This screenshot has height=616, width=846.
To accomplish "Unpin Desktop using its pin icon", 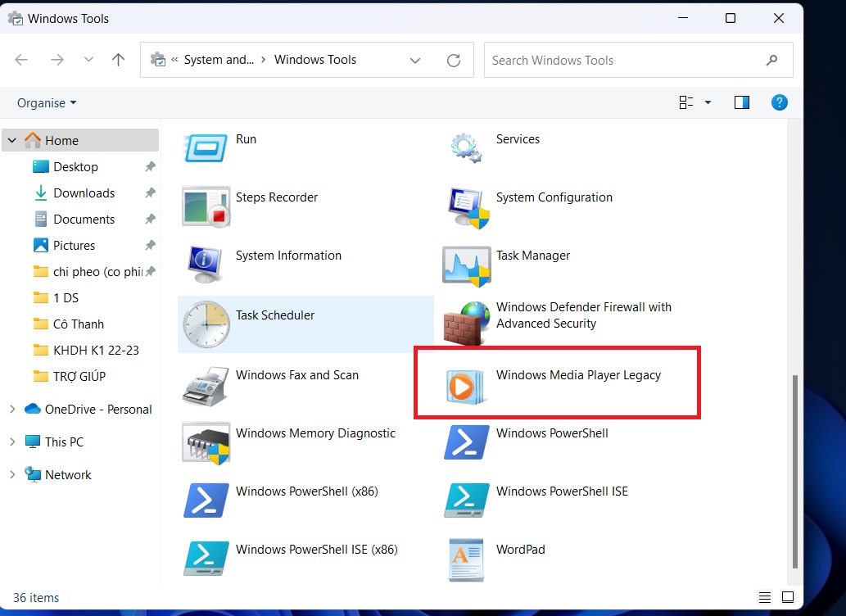I will [150, 167].
